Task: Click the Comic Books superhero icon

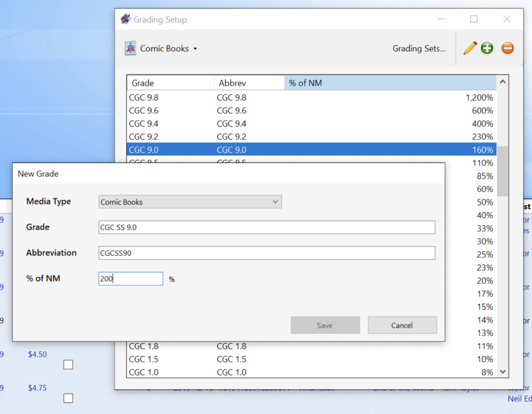Action: click(x=130, y=48)
